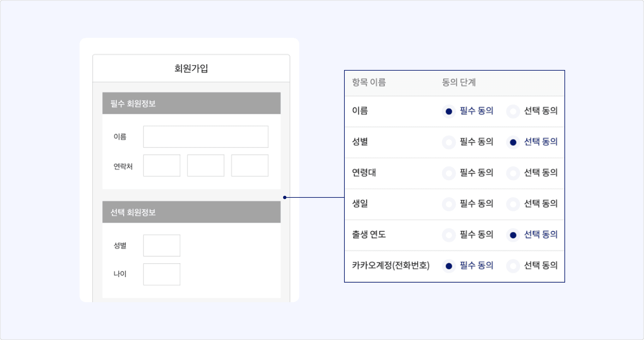Click the middle 연락처 input box

click(x=206, y=166)
